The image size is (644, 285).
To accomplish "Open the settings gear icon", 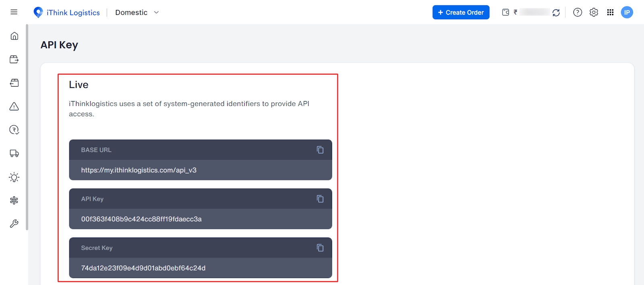I will coord(594,12).
